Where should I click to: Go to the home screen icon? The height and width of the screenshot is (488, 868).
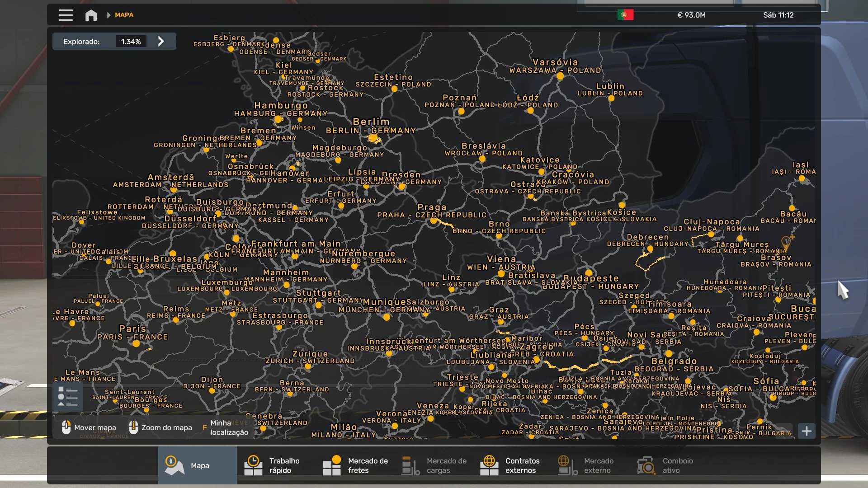[x=91, y=15]
